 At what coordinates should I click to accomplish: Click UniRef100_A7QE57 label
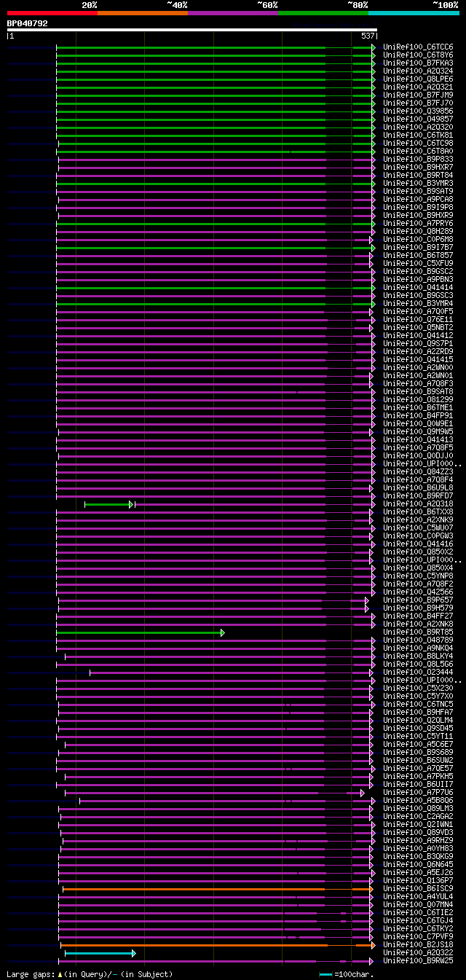418,769
